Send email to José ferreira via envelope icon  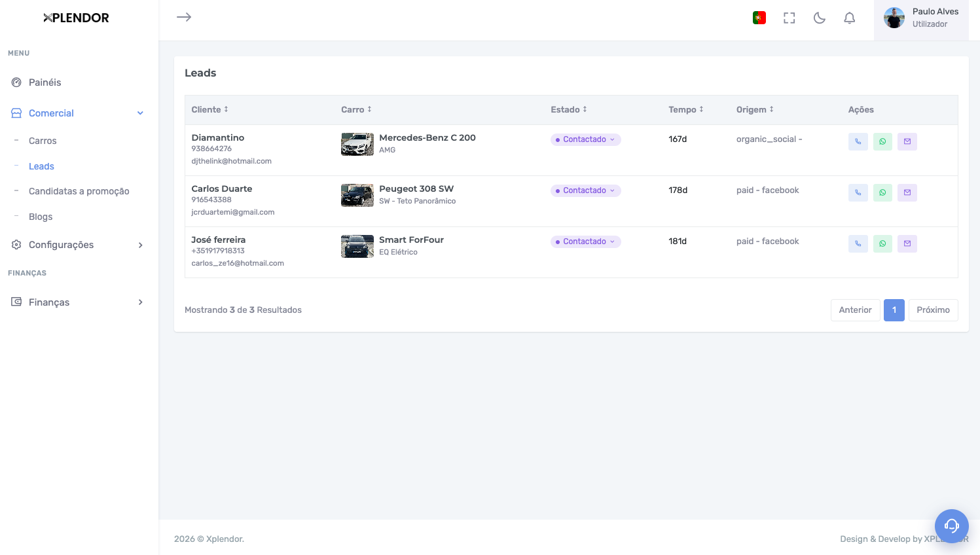(x=907, y=243)
